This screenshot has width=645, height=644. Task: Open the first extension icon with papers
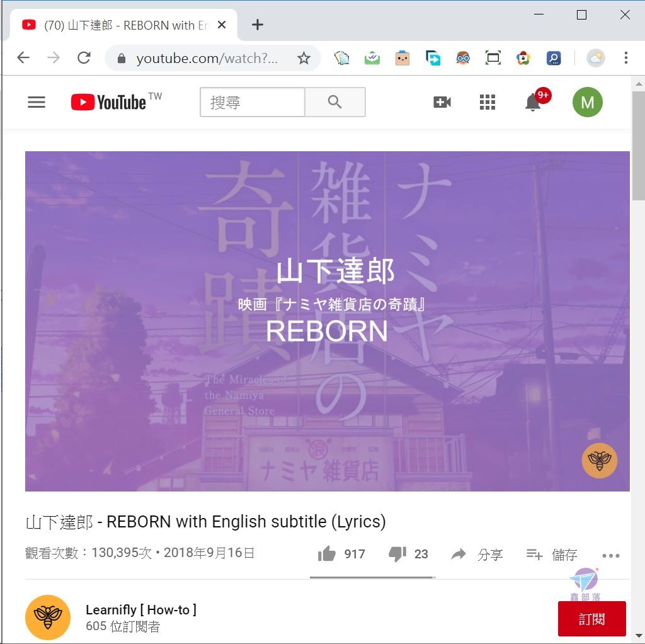(x=341, y=58)
